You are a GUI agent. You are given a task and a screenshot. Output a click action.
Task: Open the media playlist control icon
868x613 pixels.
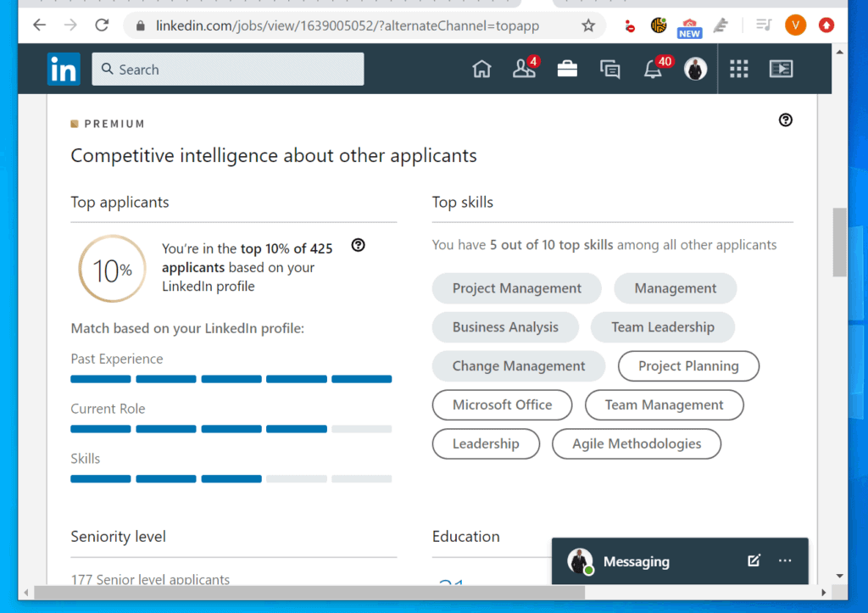tap(764, 25)
